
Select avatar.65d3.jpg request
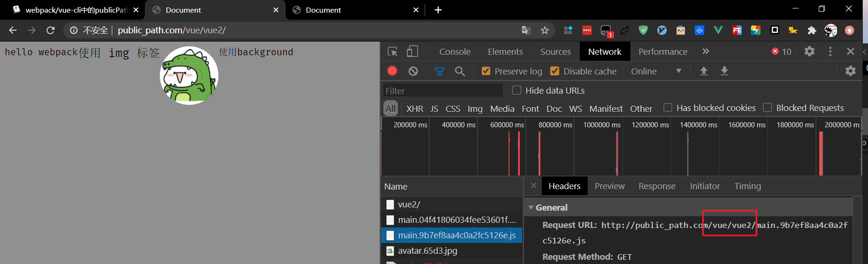[x=427, y=251]
